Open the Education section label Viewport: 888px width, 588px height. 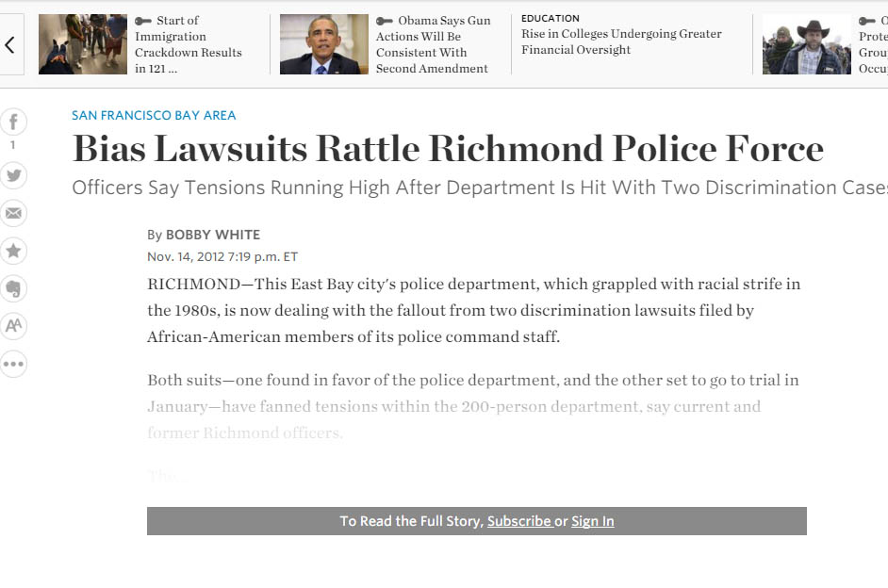click(x=551, y=18)
